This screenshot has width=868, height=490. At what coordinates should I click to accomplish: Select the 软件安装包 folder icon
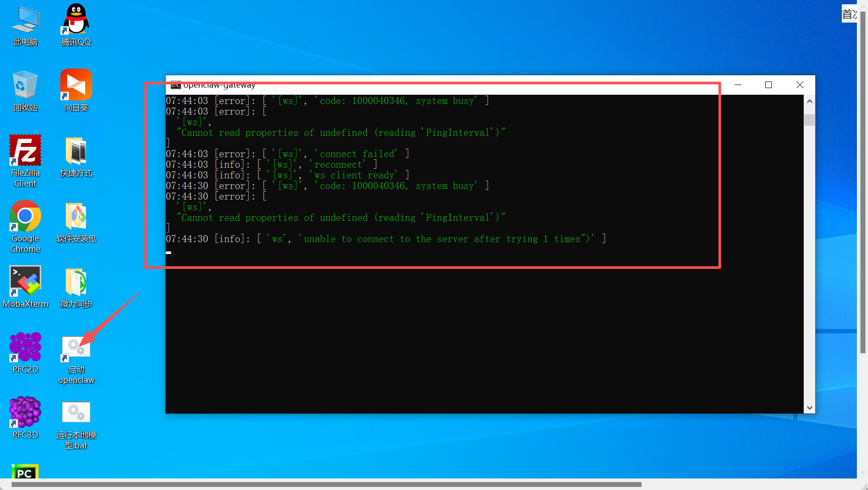76,217
